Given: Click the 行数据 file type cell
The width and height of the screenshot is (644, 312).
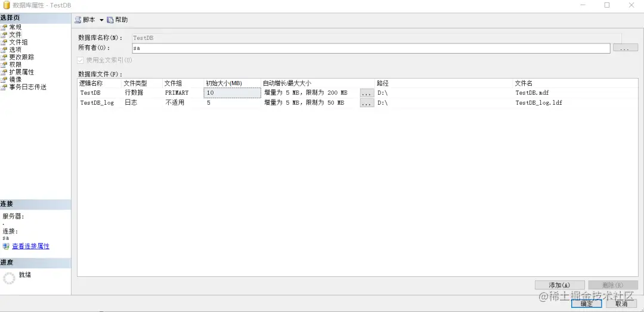Looking at the screenshot, I should click(x=142, y=93).
